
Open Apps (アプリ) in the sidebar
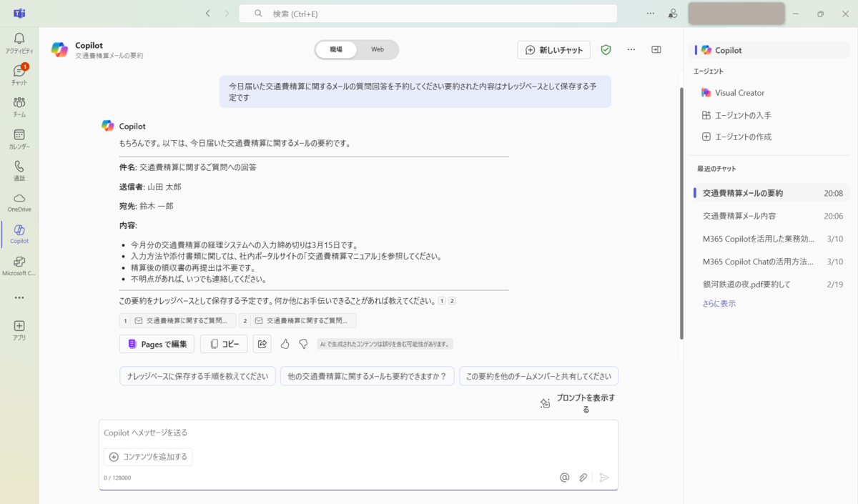coord(19,330)
